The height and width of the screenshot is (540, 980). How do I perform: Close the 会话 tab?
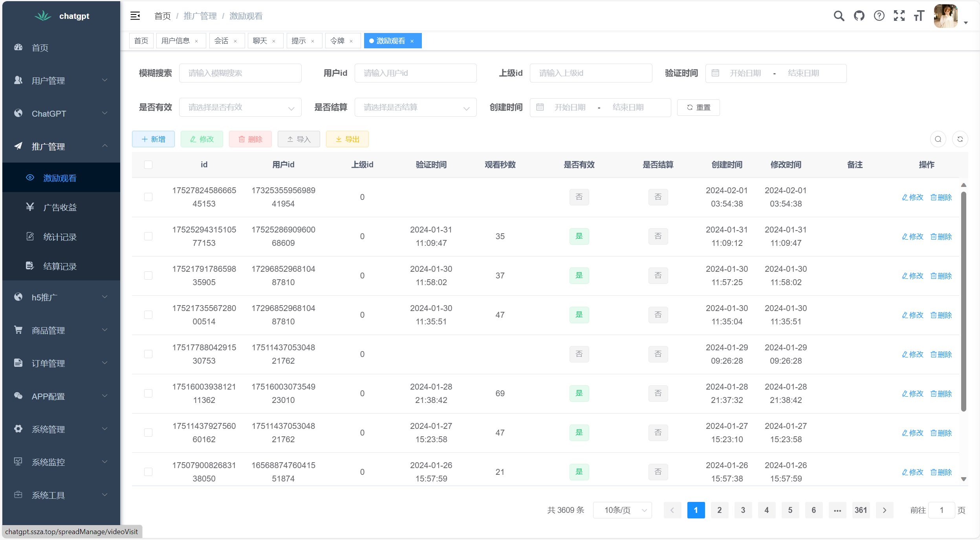tap(235, 41)
